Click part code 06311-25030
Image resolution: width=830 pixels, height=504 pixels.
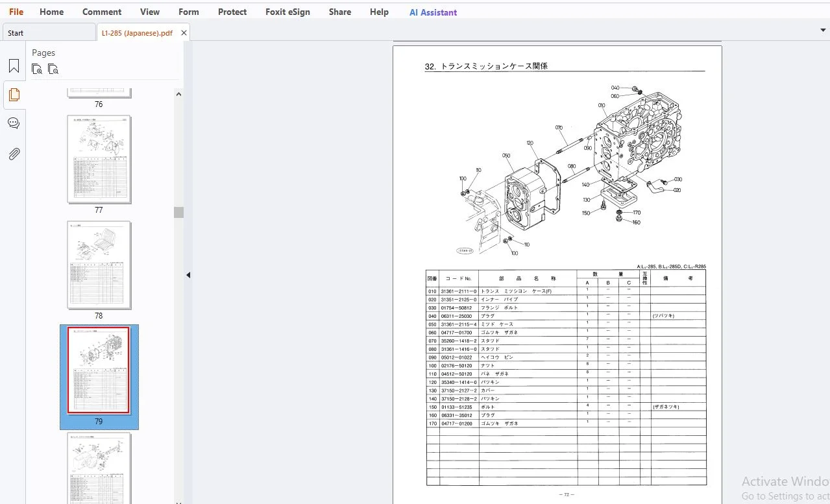456,316
